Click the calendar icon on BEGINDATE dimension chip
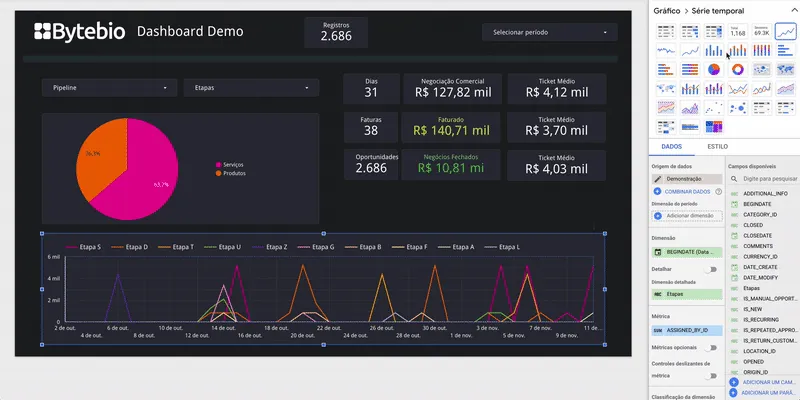This screenshot has height=400, width=800. (x=658, y=252)
